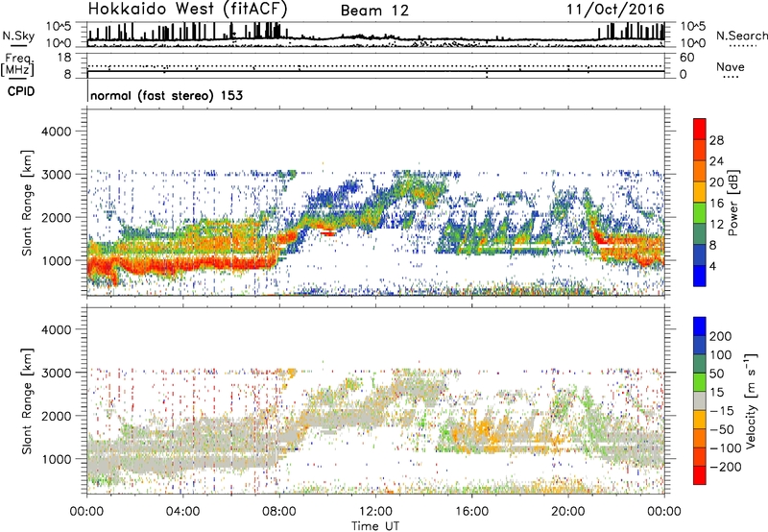Click the 'Nave' legend label
The width and height of the screenshot is (768, 532).
coord(731,67)
